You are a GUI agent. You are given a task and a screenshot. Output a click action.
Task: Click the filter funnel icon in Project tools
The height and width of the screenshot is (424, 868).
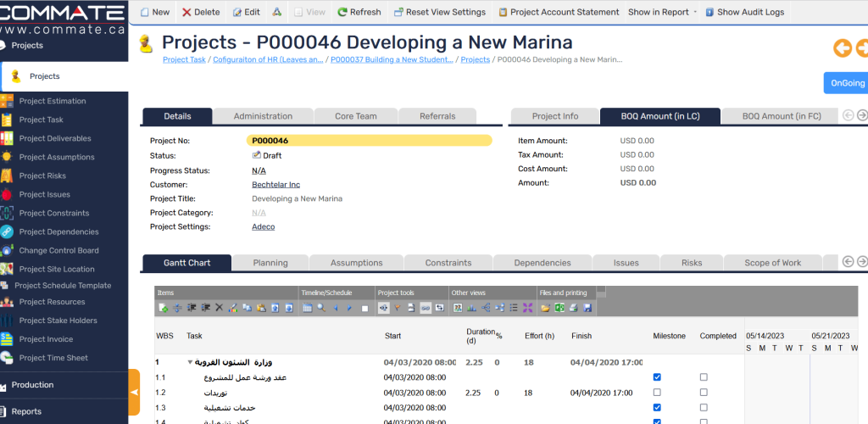tap(397, 308)
